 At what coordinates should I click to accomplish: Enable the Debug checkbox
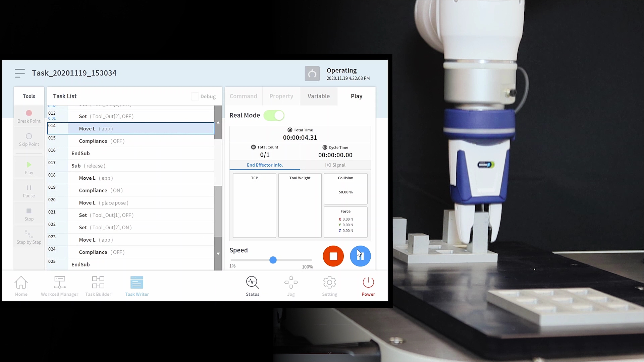[195, 97]
